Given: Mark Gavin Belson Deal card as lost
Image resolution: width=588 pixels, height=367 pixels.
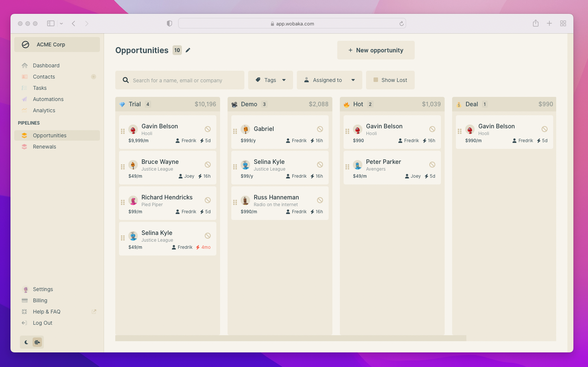Looking at the screenshot, I should click(545, 129).
